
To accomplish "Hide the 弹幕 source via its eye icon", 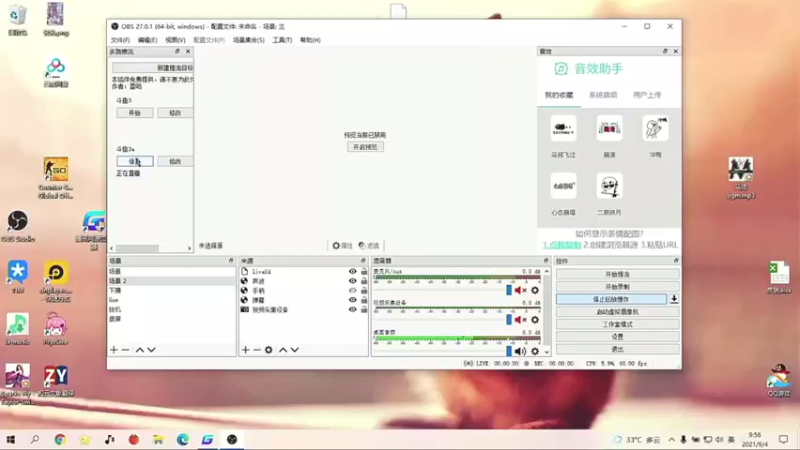I will click(352, 300).
